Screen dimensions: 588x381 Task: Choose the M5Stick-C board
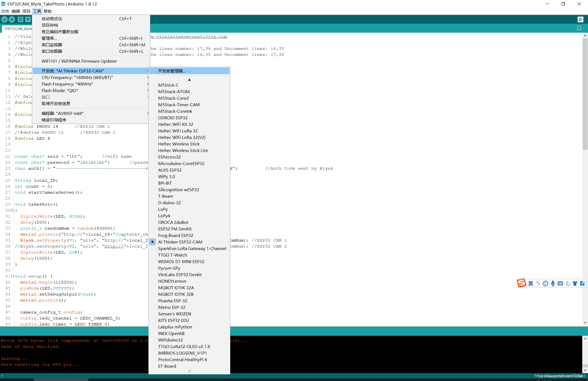pos(189,85)
